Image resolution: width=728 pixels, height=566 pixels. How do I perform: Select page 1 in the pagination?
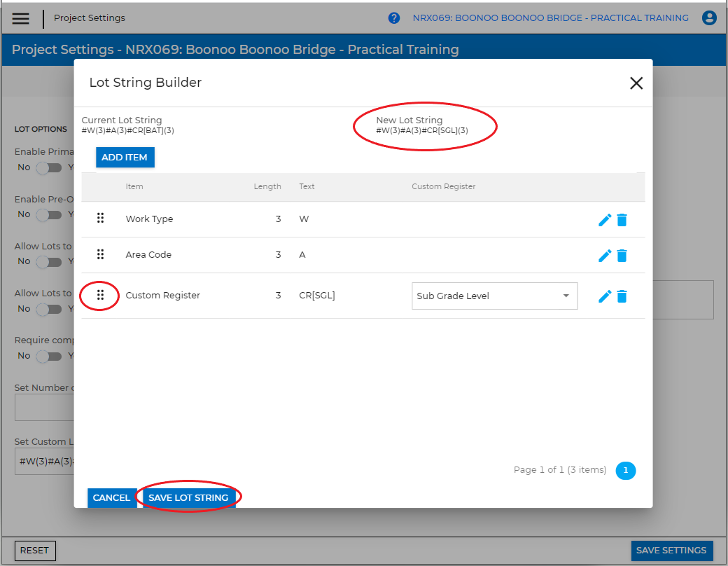pos(626,471)
